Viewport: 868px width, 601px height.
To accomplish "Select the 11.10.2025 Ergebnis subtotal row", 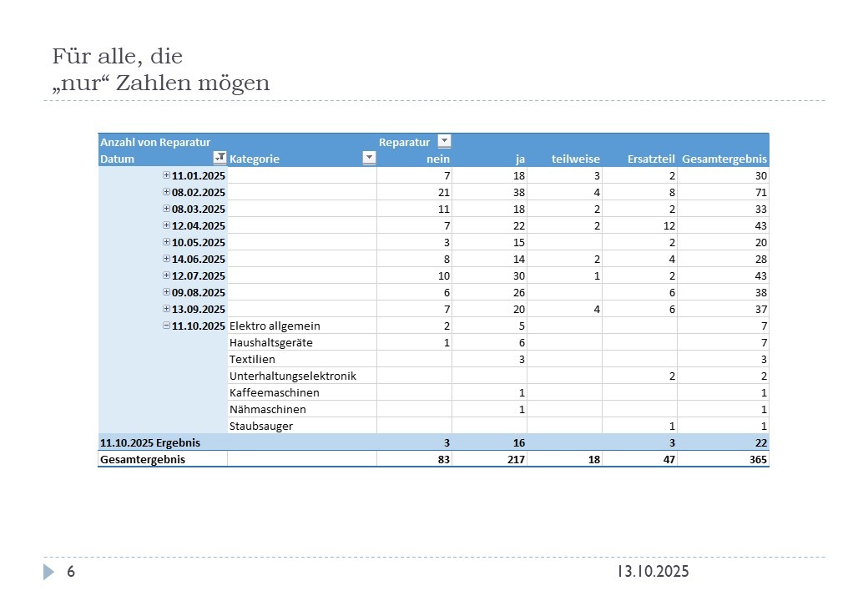I will 150,442.
